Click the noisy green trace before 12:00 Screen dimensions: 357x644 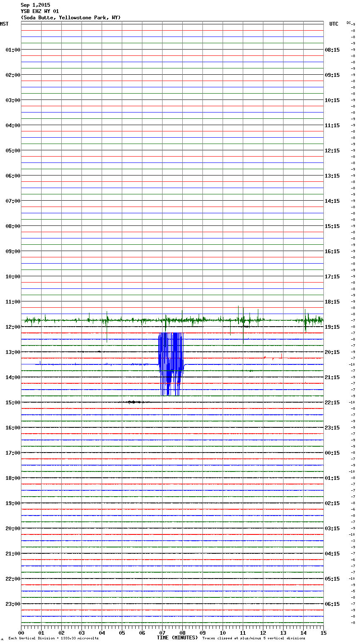tap(174, 320)
